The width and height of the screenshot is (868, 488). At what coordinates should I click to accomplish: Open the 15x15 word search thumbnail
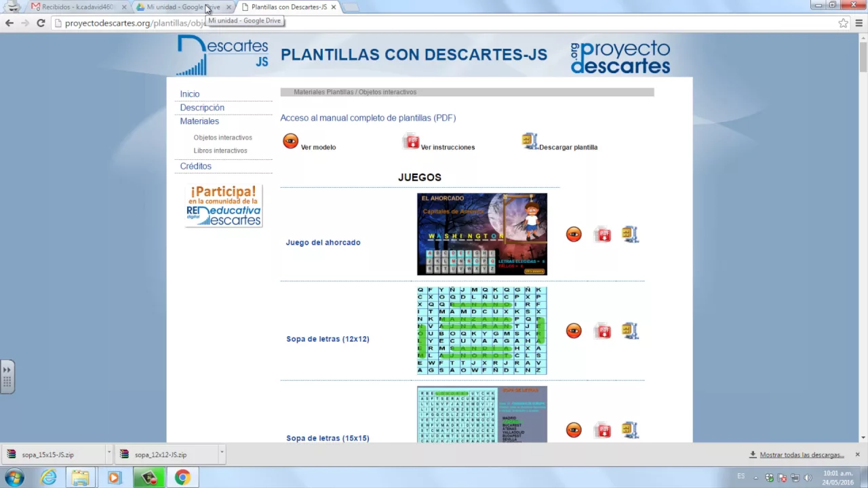[482, 415]
